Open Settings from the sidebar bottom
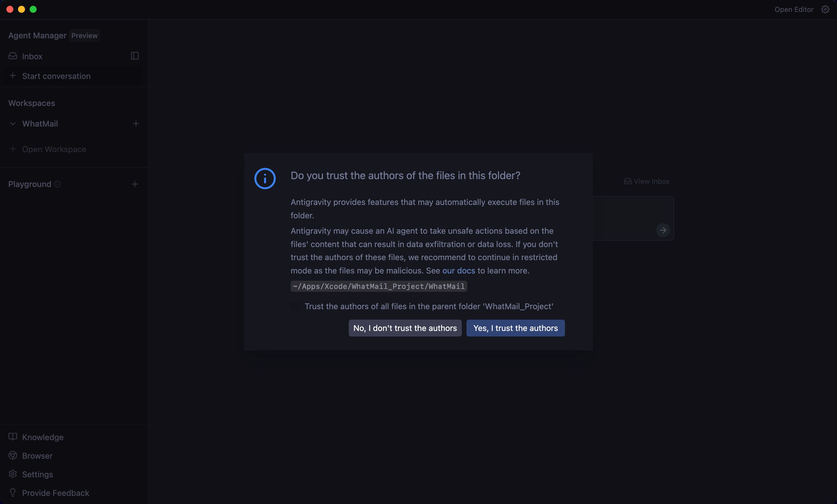The width and height of the screenshot is (837, 504). (x=37, y=474)
